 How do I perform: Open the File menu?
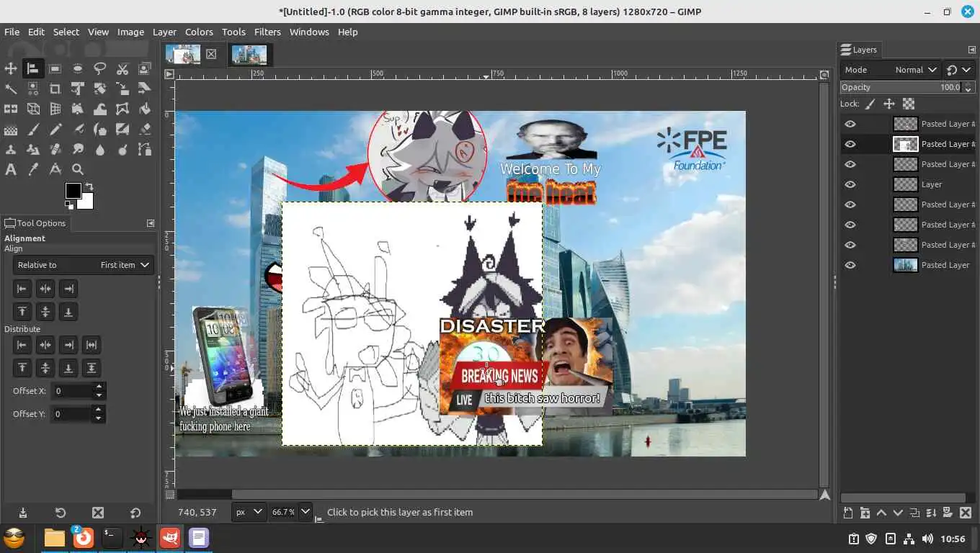click(x=12, y=32)
